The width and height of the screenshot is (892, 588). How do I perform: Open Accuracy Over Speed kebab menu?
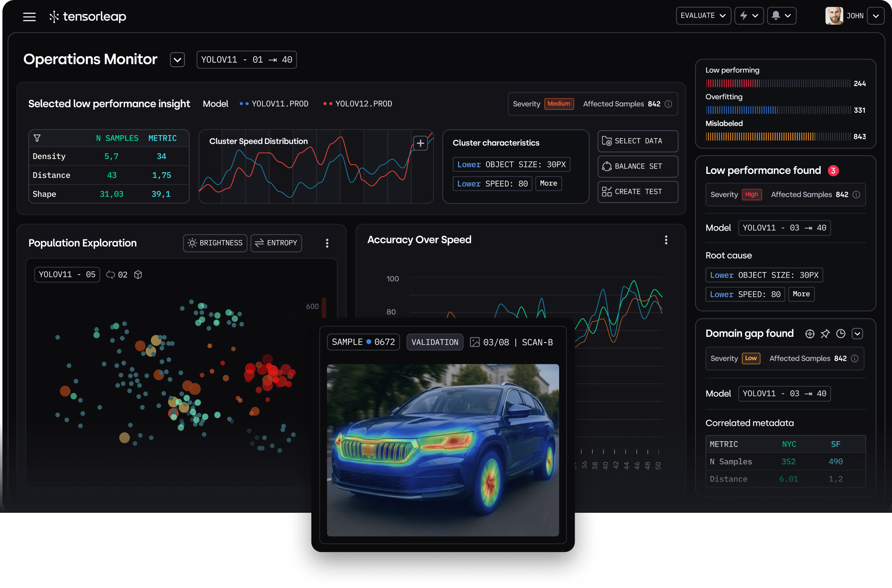pos(666,240)
